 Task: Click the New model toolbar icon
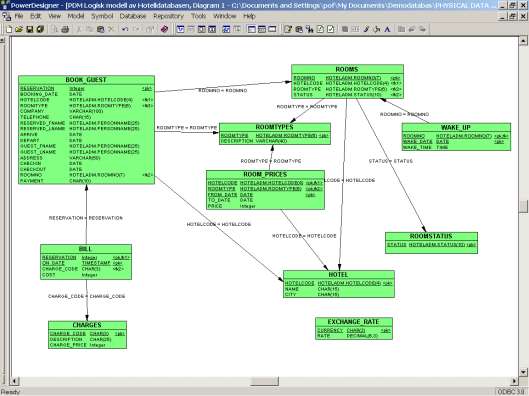pyautogui.click(x=9, y=29)
